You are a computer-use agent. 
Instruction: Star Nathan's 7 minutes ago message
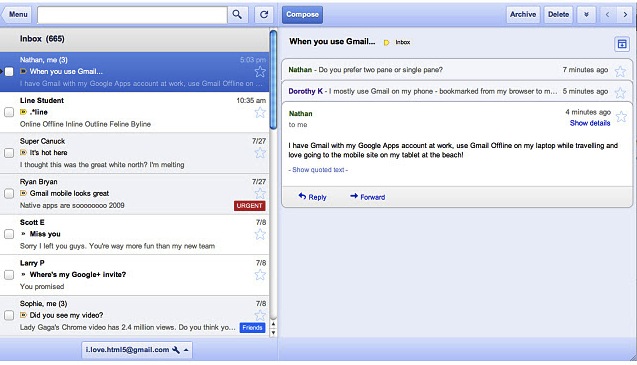pyautogui.click(x=620, y=72)
